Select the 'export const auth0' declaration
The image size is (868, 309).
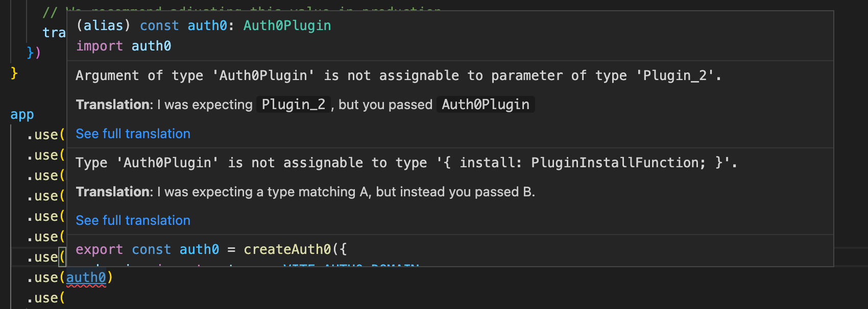point(148,249)
